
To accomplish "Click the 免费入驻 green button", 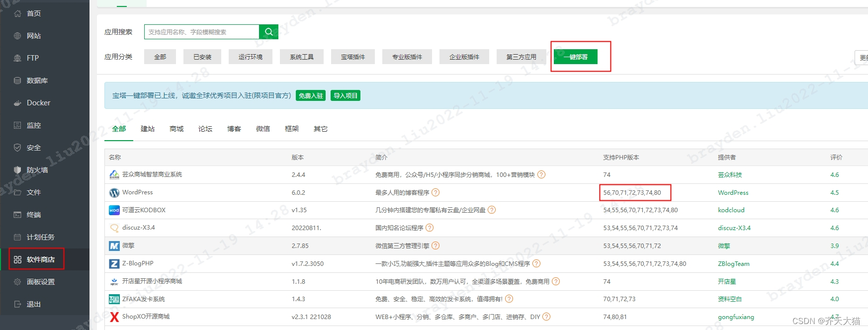I will [311, 95].
